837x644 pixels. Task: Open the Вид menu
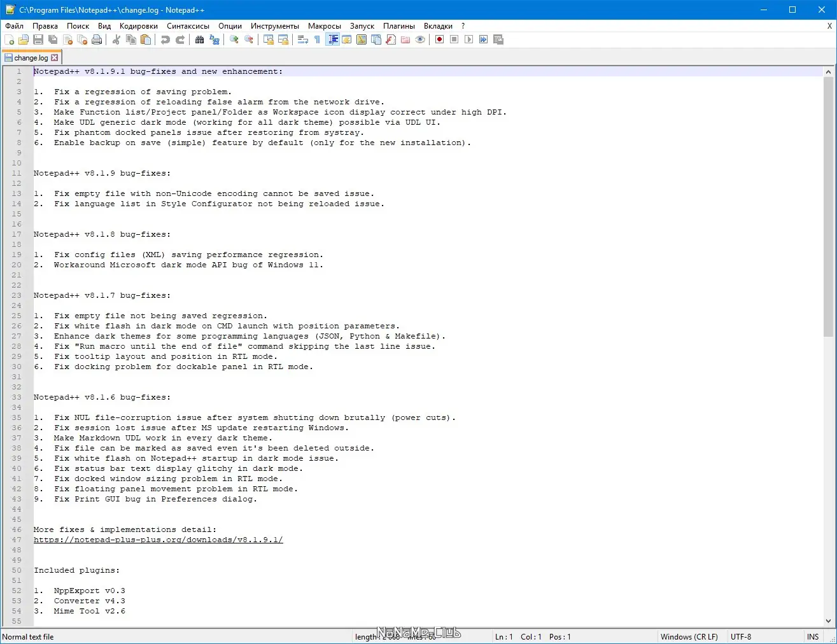pyautogui.click(x=104, y=26)
